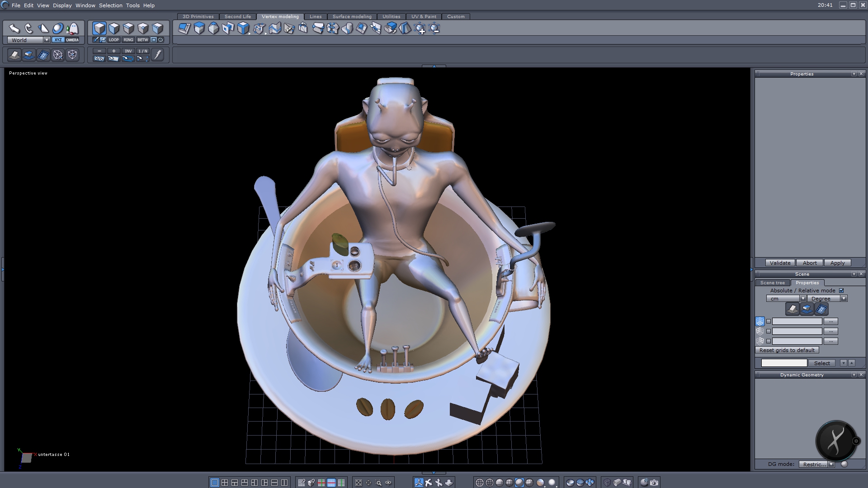
Task: Click the LOOP selection button
Action: 114,40
